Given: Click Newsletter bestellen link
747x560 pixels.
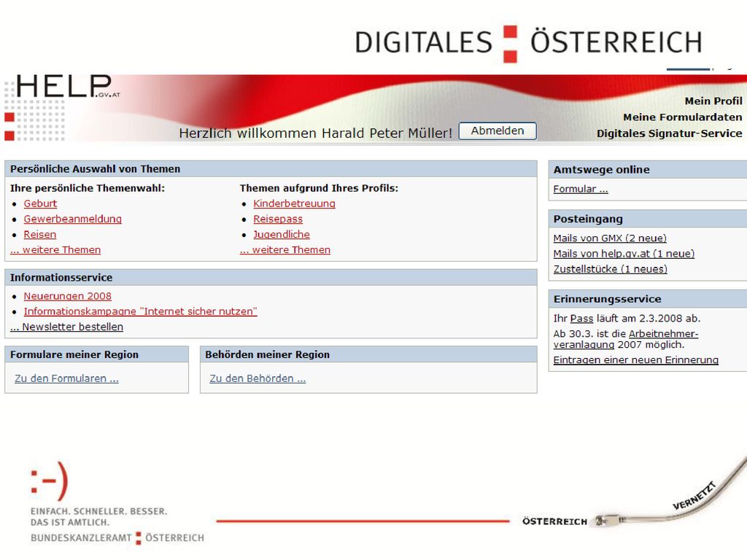Looking at the screenshot, I should (66, 327).
